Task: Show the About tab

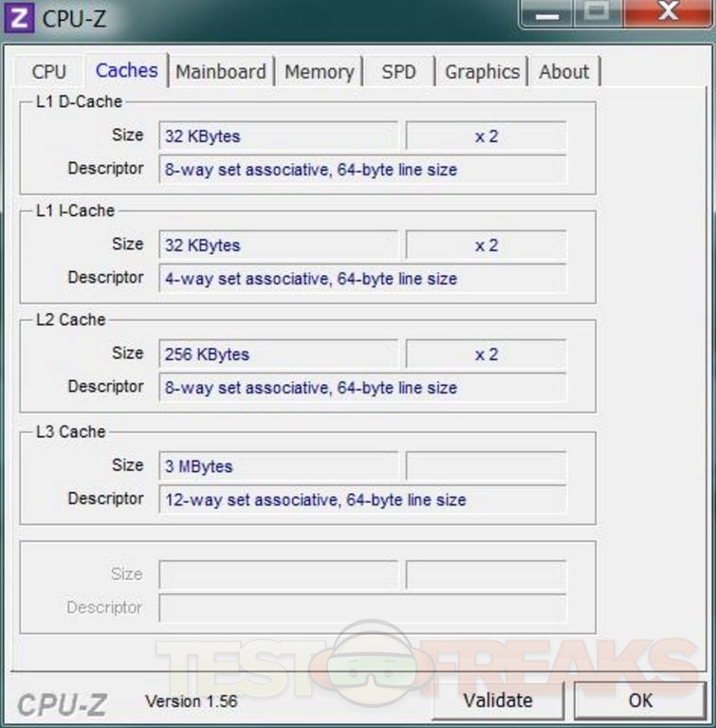Action: [564, 72]
